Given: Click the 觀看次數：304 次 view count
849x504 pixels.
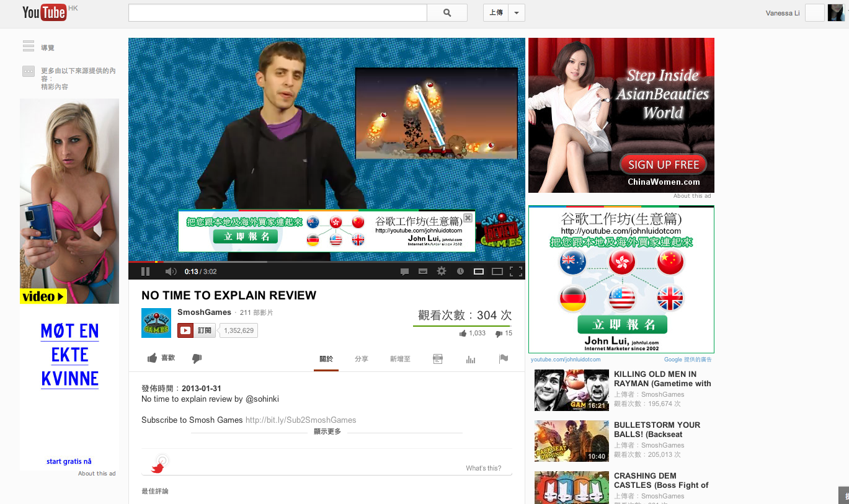Looking at the screenshot, I should pyautogui.click(x=465, y=315).
